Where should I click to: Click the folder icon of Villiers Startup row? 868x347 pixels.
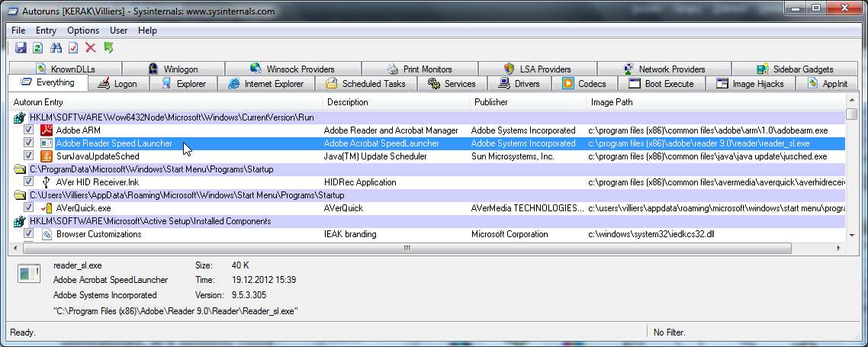20,195
